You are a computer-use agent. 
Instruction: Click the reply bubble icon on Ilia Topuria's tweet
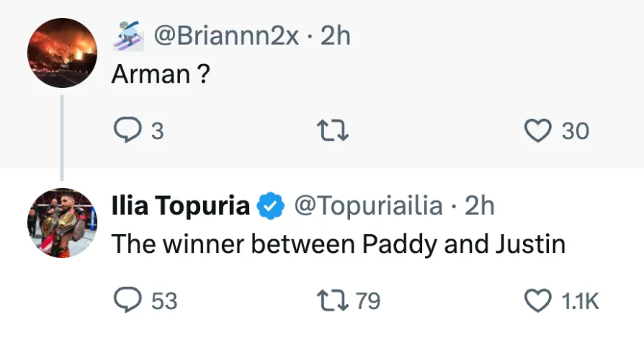click(128, 299)
